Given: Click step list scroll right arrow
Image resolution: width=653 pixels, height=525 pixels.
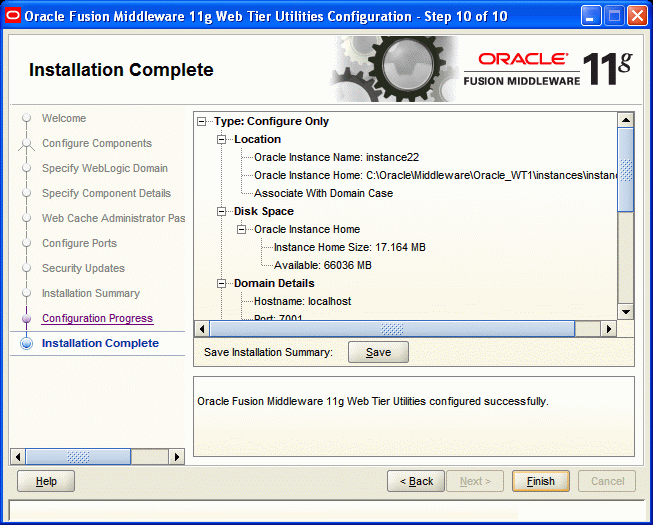Looking at the screenshot, I should click(177, 457).
